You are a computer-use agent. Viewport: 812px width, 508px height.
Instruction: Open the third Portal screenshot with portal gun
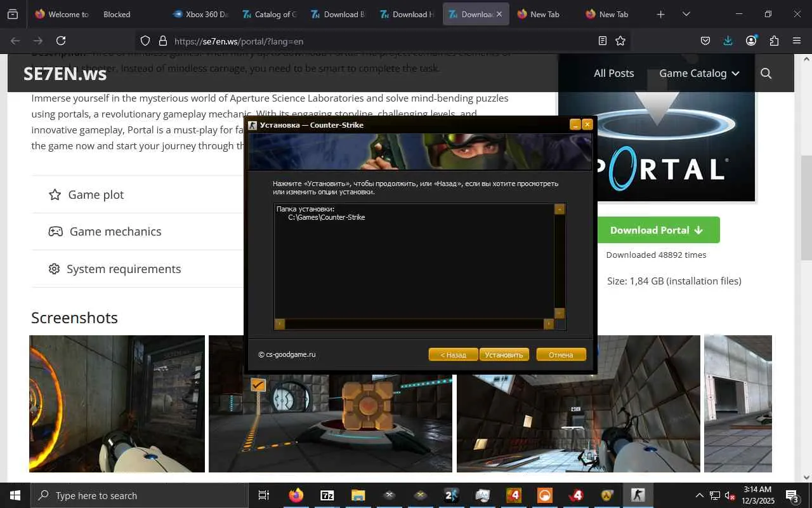(x=579, y=422)
